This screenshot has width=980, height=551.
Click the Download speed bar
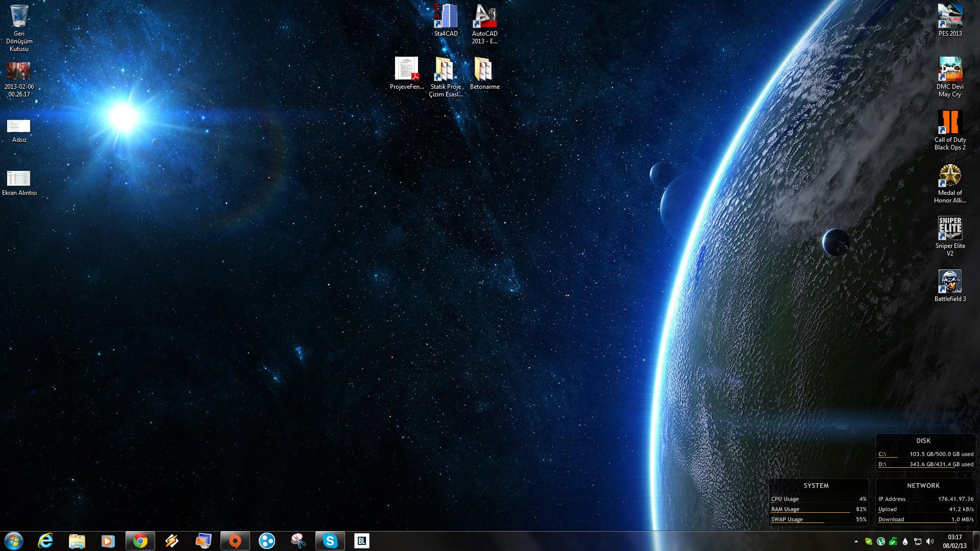[926, 519]
